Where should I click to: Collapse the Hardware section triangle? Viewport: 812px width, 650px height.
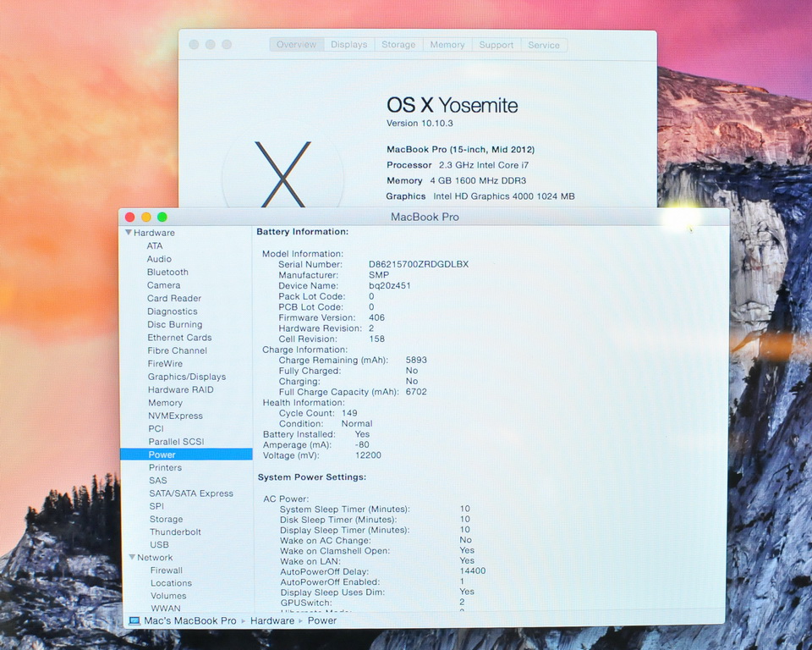(128, 233)
